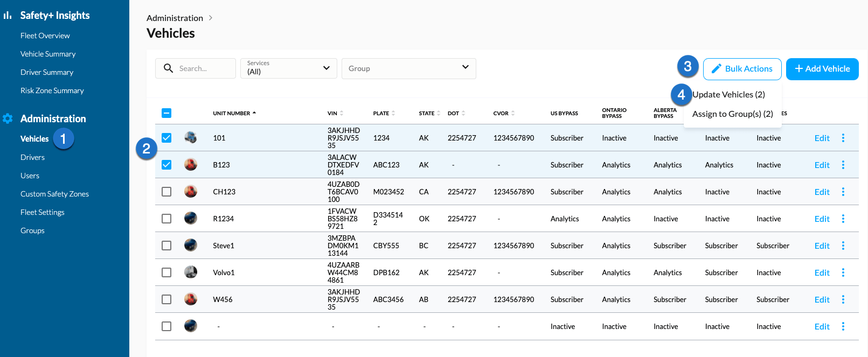Image resolution: width=868 pixels, height=357 pixels.
Task: Open the kebab menu for vehicle W456
Action: [x=843, y=299]
